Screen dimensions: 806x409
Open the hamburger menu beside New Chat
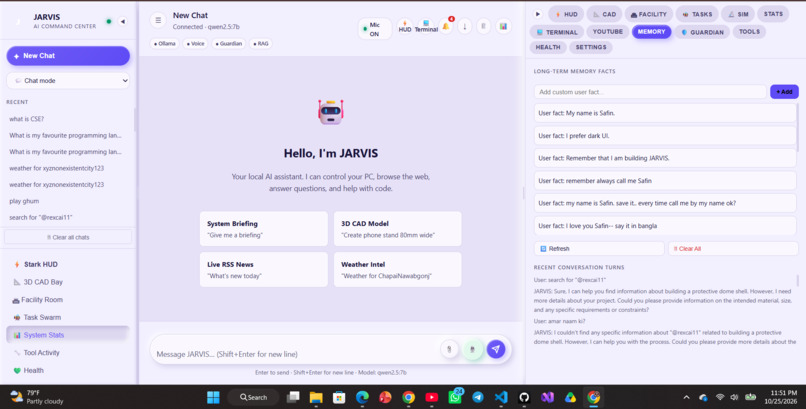tap(158, 20)
